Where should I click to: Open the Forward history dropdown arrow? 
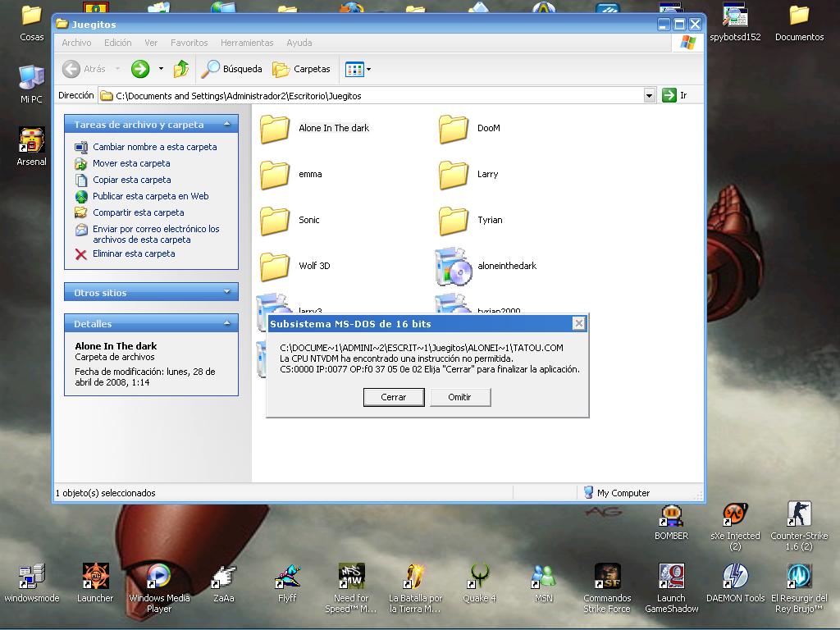tap(161, 69)
